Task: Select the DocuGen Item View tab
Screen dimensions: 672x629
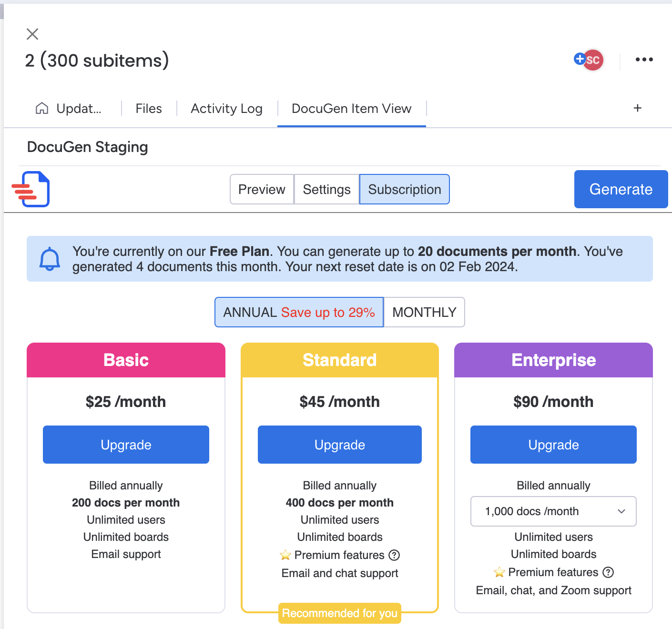Action: 352,109
